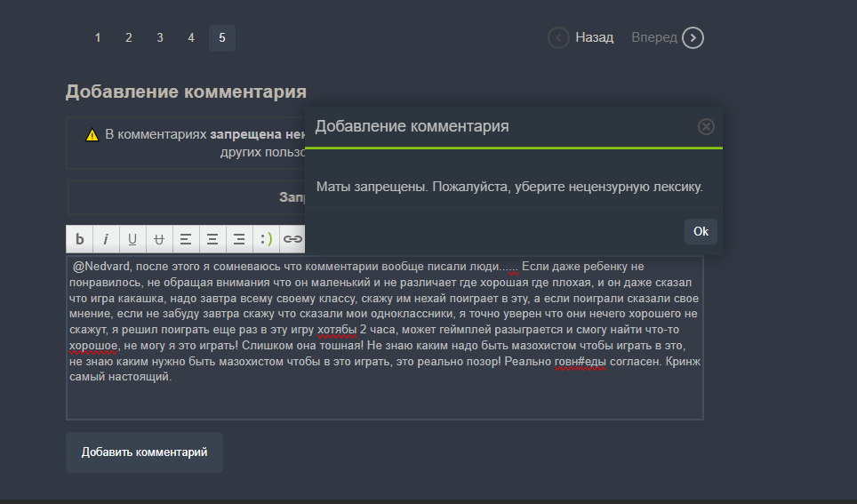The image size is (857, 504).
Task: Close the dialog with the X icon
Action: [706, 126]
